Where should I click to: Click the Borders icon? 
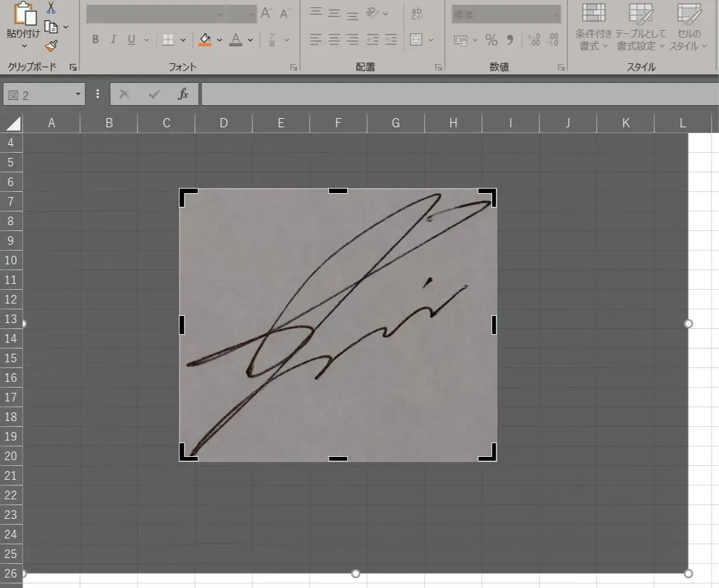coord(168,40)
